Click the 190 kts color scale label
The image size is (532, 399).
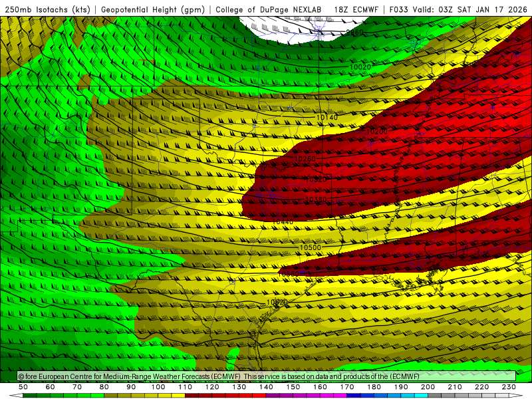click(401, 387)
